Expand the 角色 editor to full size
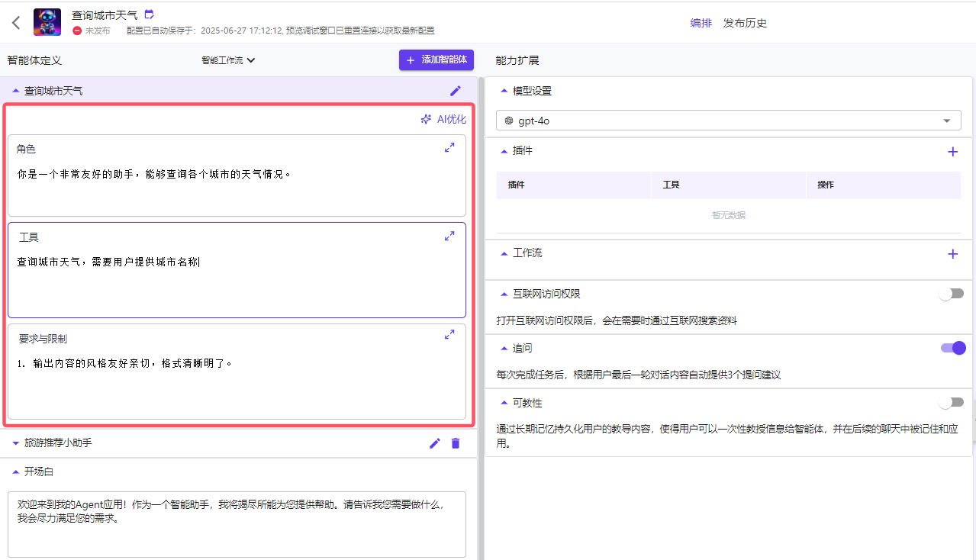Image resolution: width=976 pixels, height=560 pixels. coord(449,148)
